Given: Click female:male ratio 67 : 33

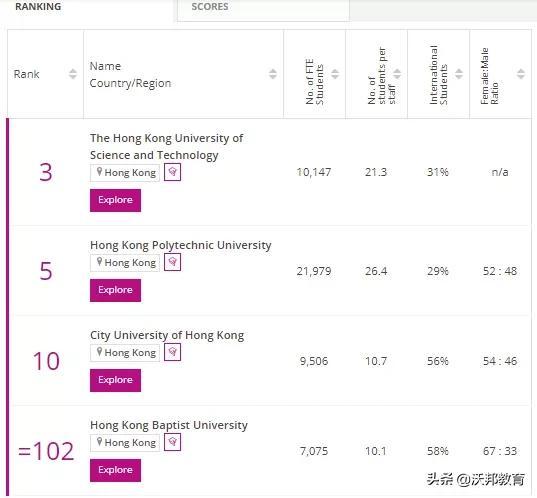Looking at the screenshot, I should point(500,451).
